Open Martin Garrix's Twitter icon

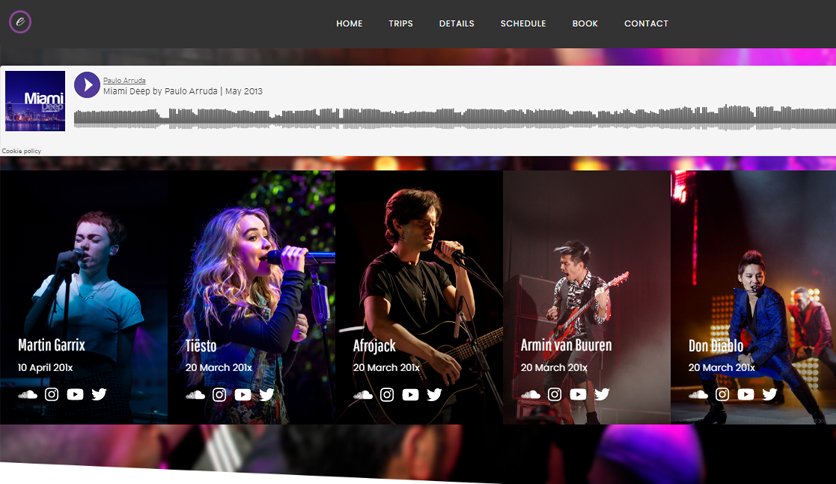point(99,394)
